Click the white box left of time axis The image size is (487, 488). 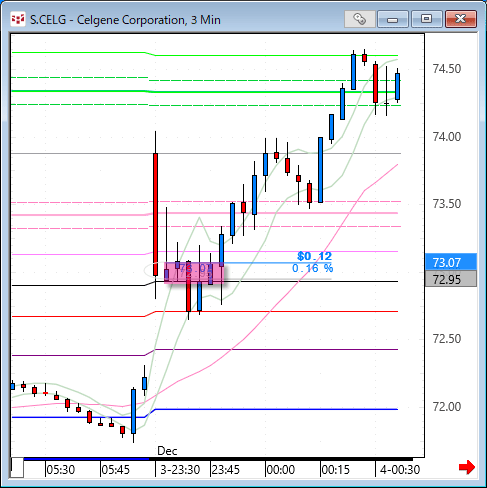[x=17, y=468]
